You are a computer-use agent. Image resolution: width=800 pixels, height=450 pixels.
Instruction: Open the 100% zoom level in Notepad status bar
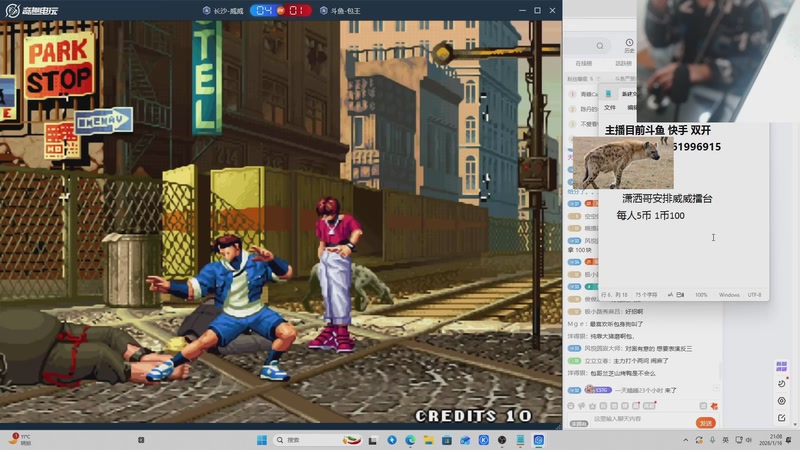[701, 295]
